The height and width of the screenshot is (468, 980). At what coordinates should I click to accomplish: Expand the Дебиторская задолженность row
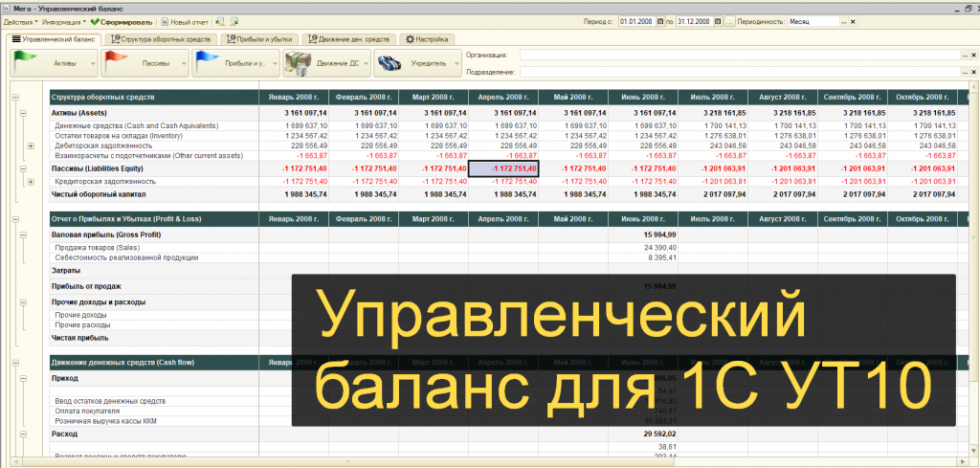[x=31, y=145]
